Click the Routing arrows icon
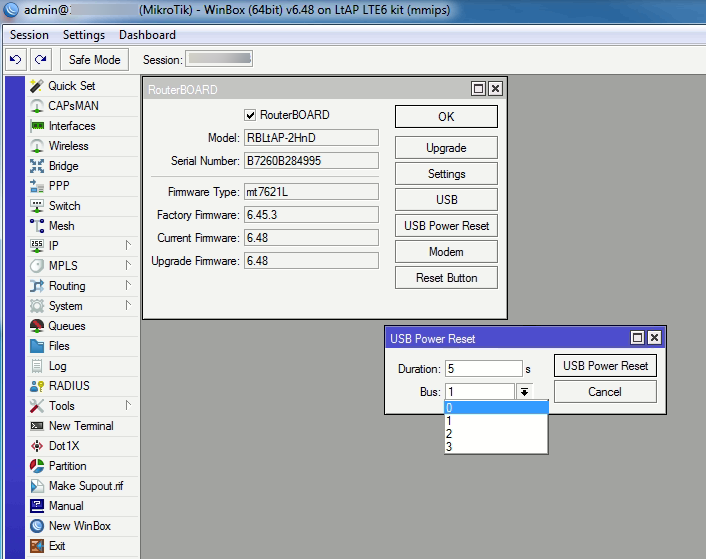Viewport: 706px width, 559px height. click(x=37, y=286)
